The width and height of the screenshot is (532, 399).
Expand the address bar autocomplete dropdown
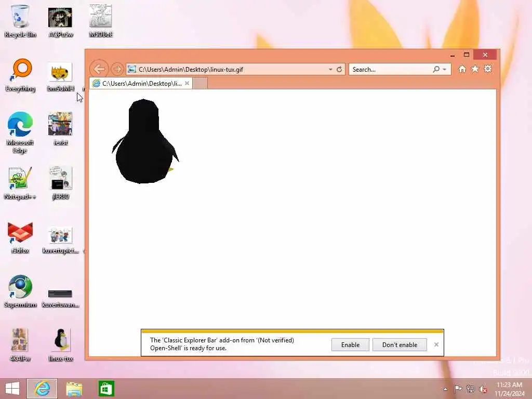click(x=330, y=69)
